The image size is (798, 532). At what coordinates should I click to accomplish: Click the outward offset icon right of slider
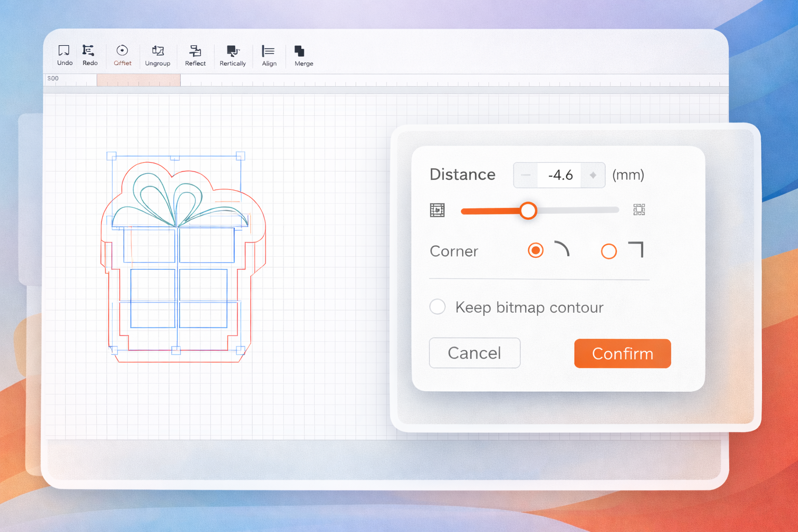[x=639, y=210]
